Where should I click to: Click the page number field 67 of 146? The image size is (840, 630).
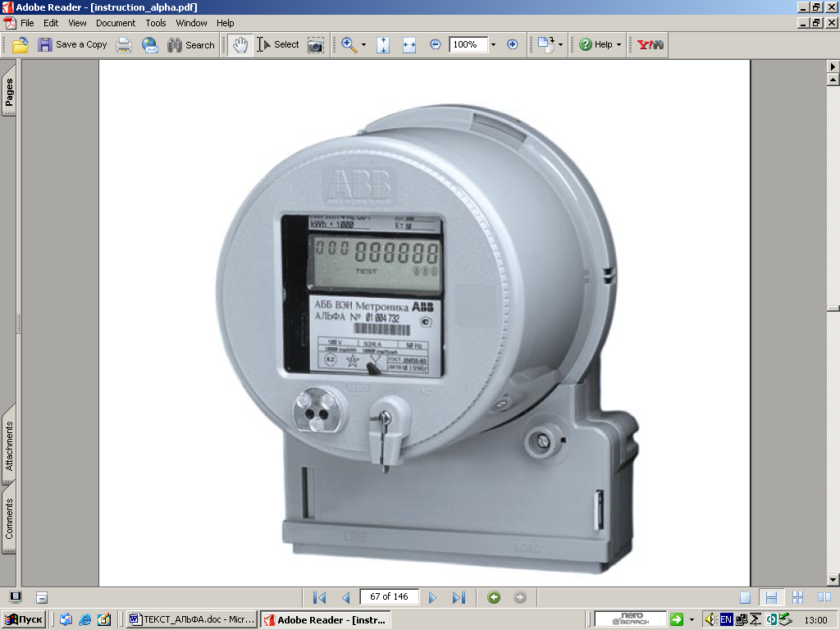click(x=389, y=597)
